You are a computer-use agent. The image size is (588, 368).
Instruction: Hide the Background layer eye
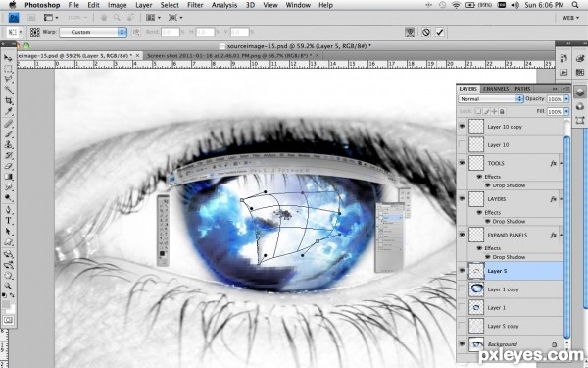pos(462,344)
